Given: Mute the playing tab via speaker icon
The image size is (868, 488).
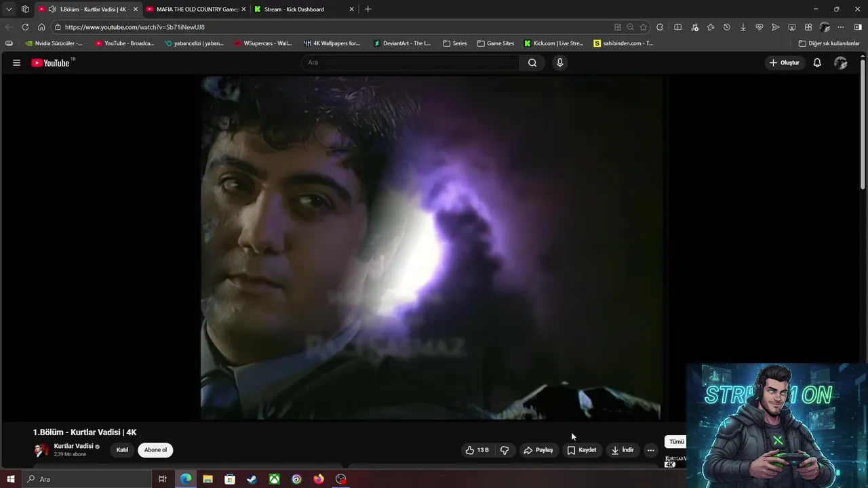Looking at the screenshot, I should 52,9.
